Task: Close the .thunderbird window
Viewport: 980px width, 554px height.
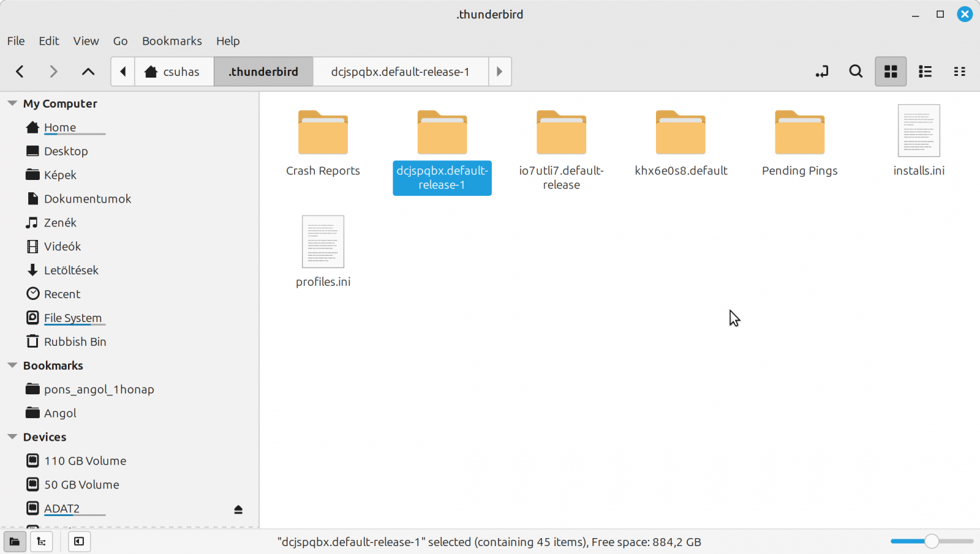Action: pos(965,14)
